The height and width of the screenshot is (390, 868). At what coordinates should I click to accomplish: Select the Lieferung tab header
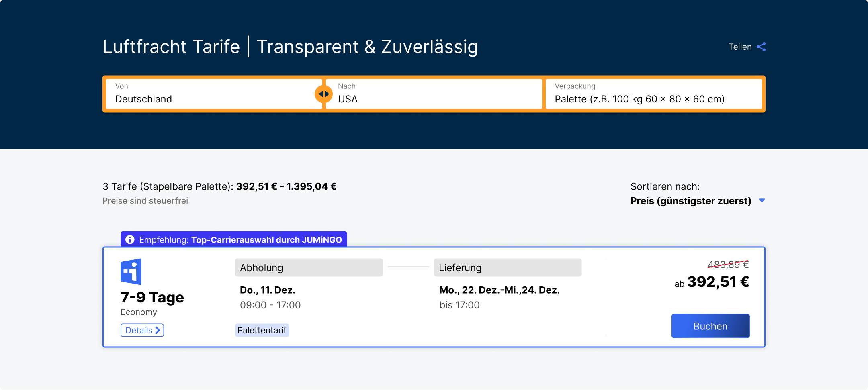[507, 267]
